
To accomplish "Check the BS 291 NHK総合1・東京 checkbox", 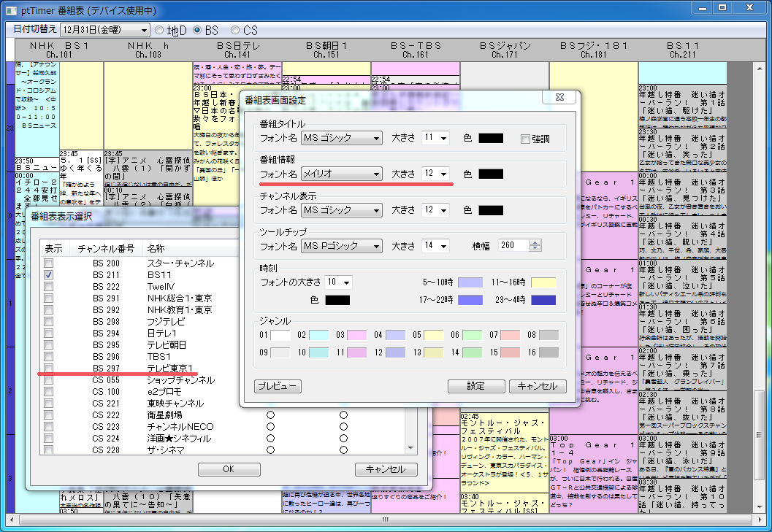I will coord(48,298).
